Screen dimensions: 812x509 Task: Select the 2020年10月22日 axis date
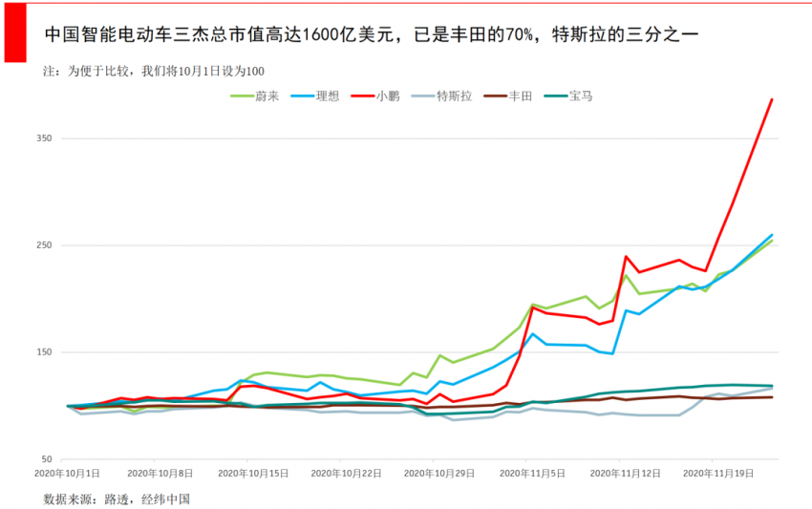pyautogui.click(x=346, y=474)
